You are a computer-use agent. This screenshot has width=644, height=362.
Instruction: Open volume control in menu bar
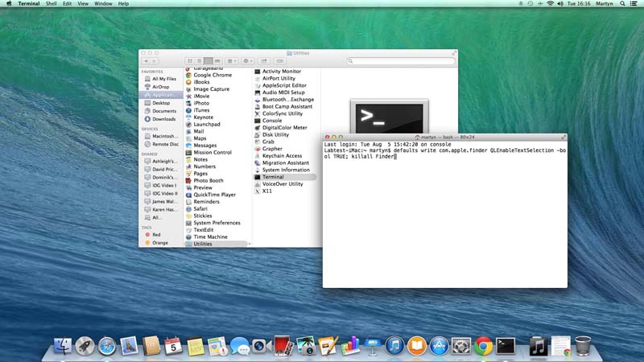coord(560,3)
